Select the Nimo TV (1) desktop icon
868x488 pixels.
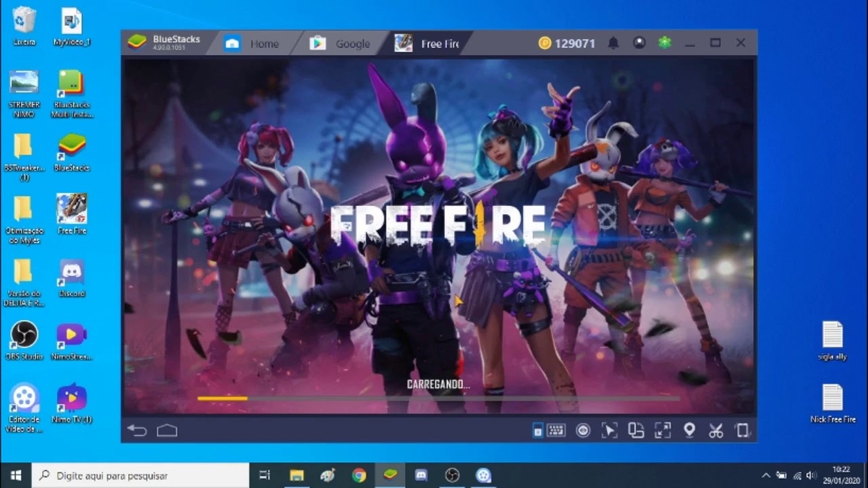[72, 403]
